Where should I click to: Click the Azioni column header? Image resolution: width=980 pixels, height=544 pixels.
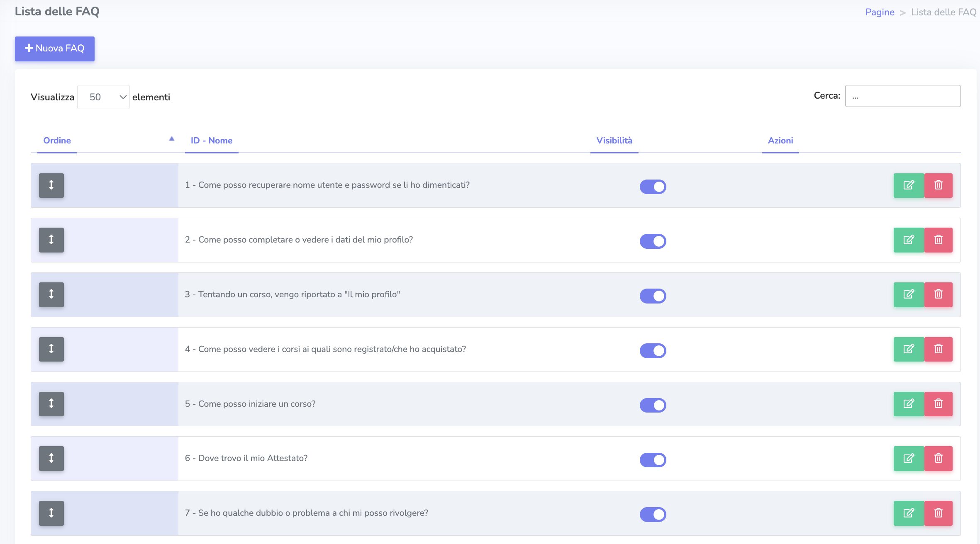pos(780,141)
